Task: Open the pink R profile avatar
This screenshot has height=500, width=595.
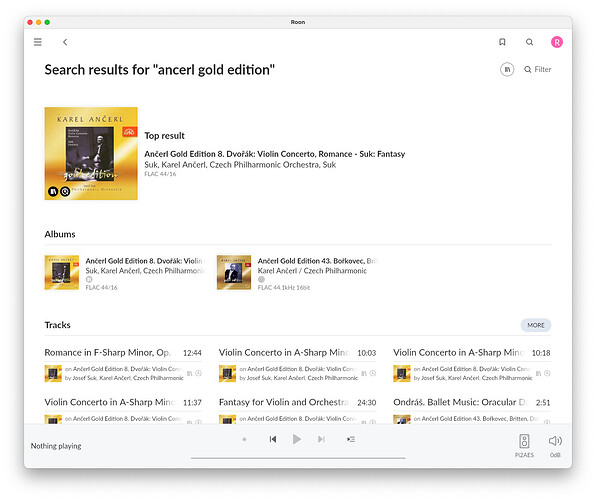Action: click(x=557, y=42)
